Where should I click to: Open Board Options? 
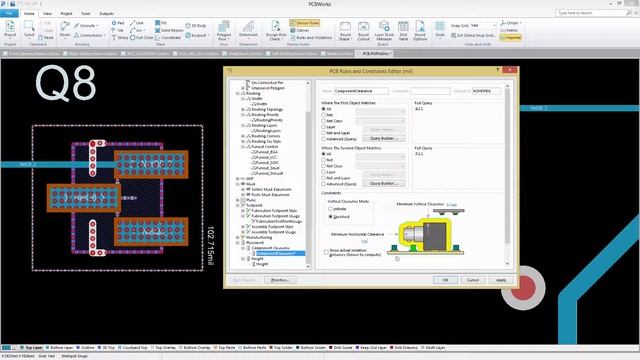[420, 31]
